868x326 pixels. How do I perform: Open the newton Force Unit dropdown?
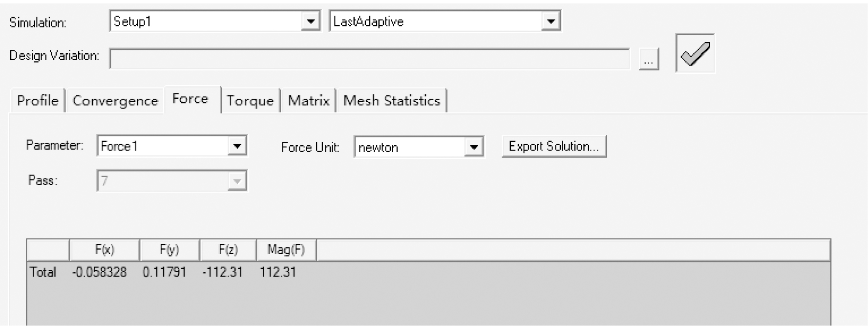(473, 147)
